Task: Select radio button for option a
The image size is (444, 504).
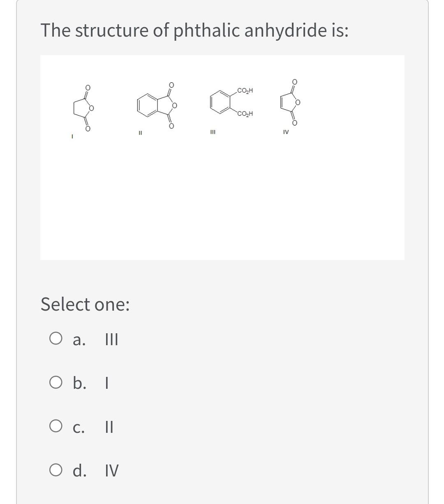Action: (x=55, y=339)
